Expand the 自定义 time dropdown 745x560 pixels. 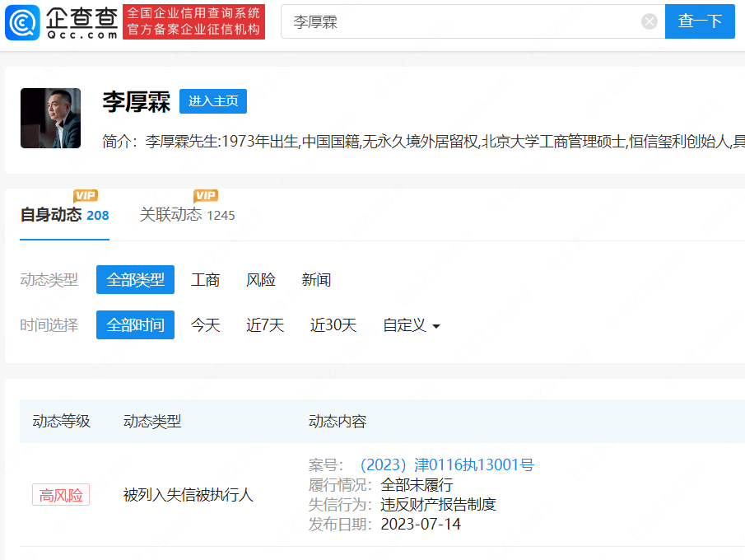(412, 325)
